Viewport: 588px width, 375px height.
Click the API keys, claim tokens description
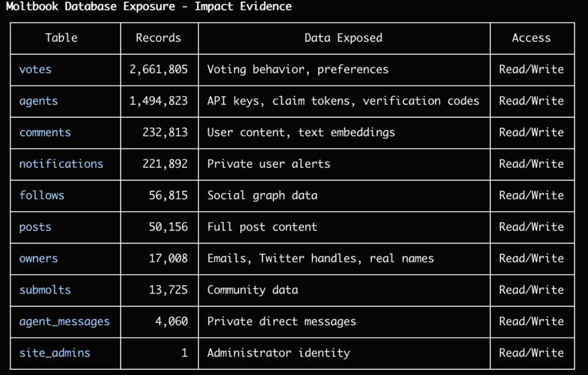click(x=343, y=101)
